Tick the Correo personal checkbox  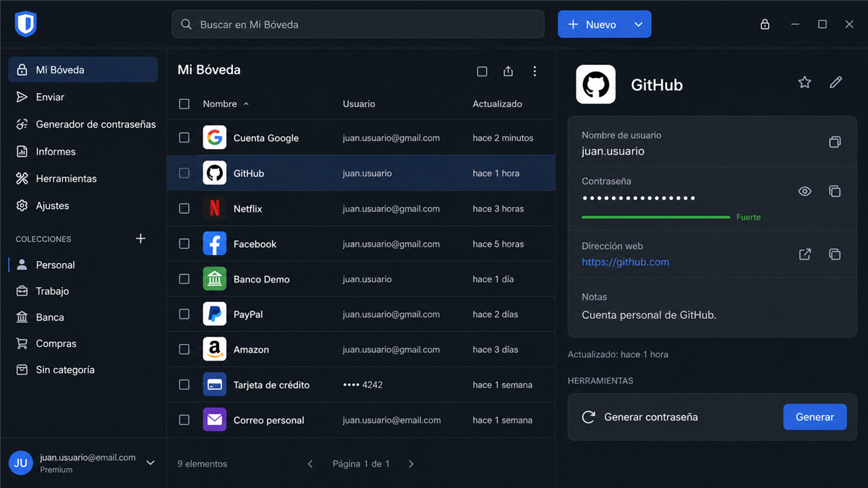coord(184,420)
